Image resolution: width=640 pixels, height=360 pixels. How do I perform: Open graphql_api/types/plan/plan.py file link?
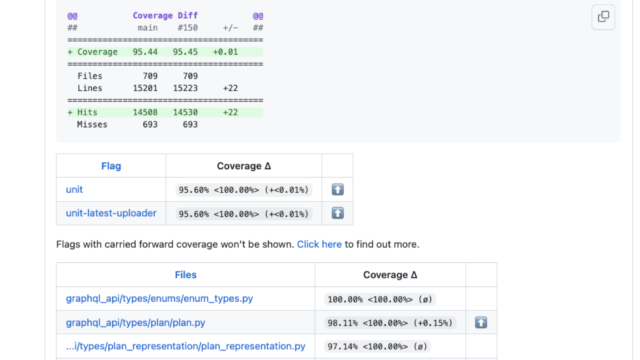click(136, 322)
